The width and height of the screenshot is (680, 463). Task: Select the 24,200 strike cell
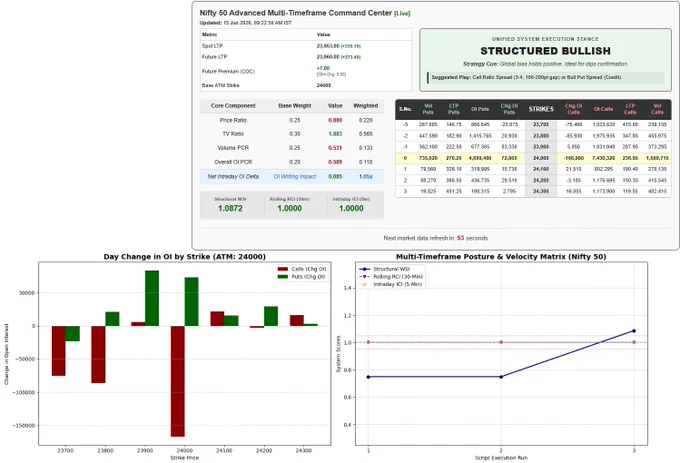(x=541, y=180)
